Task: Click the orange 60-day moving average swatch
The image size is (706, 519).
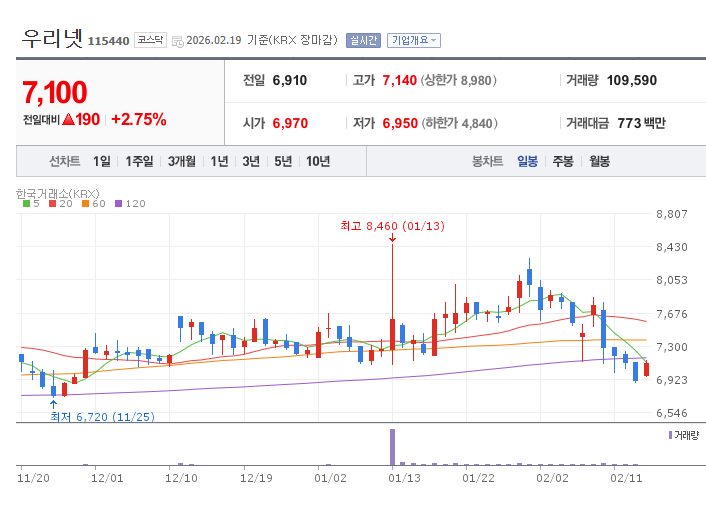Action: point(86,203)
